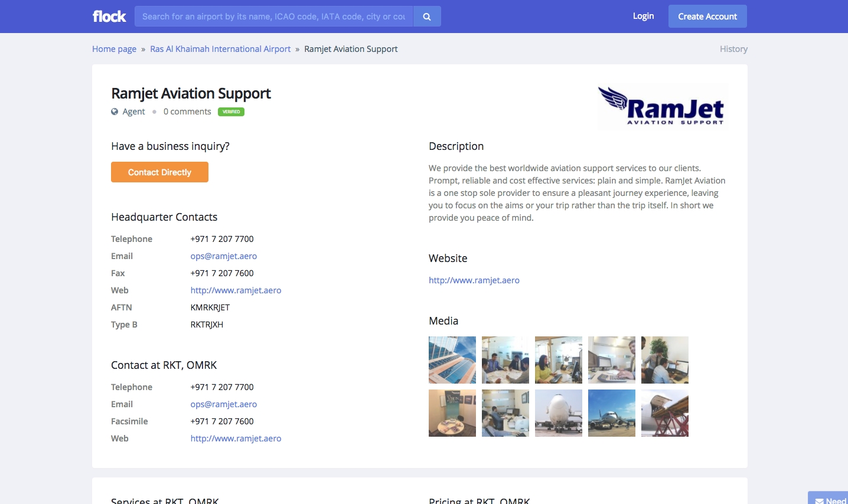Open the website link under Website heading
The width and height of the screenshot is (848, 504).
click(474, 280)
